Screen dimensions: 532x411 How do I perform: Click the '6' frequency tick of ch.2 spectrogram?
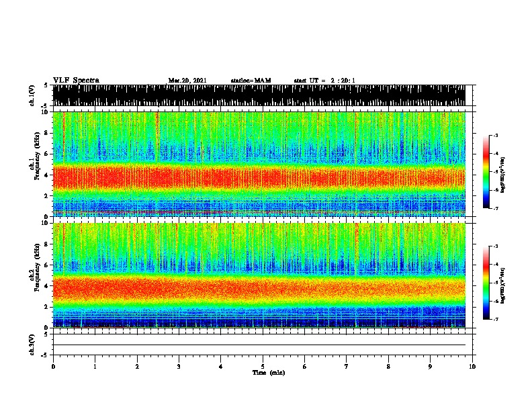(x=47, y=265)
